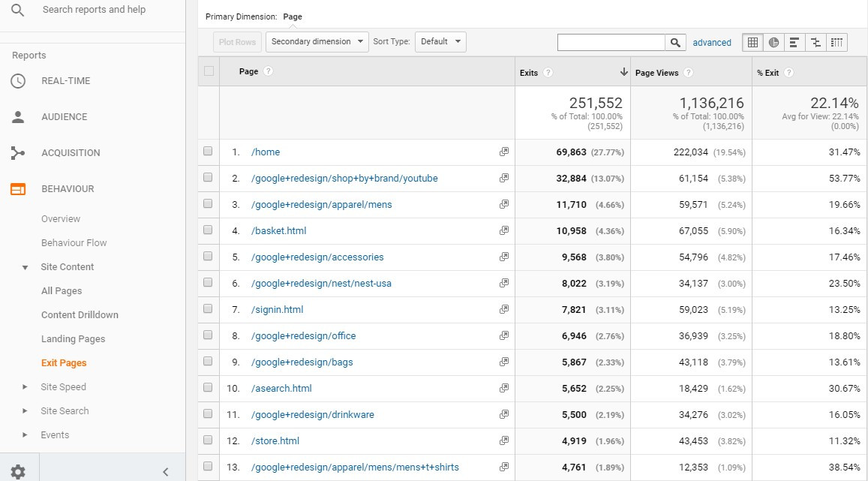Check the drinkware row checkbox
The height and width of the screenshot is (481, 868).
208,414
